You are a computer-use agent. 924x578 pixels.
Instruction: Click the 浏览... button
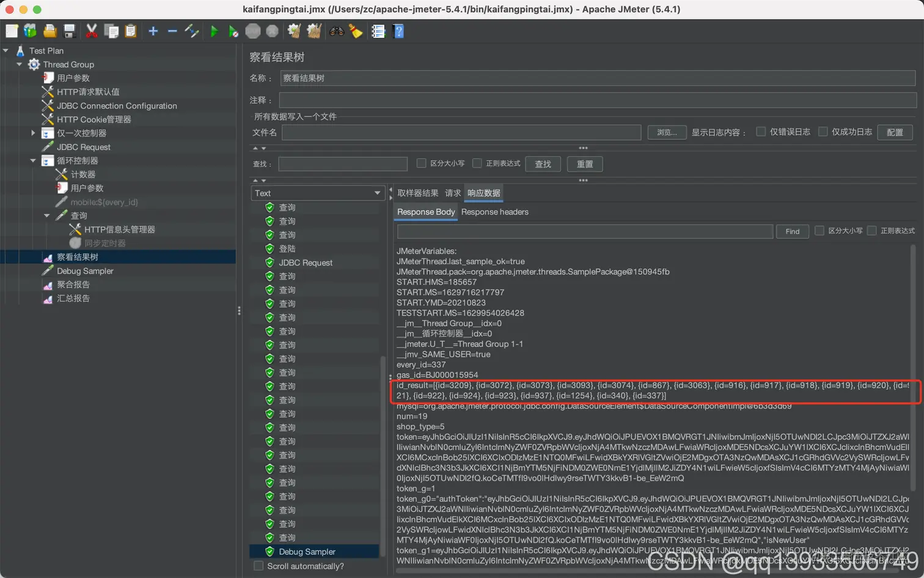[x=667, y=132]
